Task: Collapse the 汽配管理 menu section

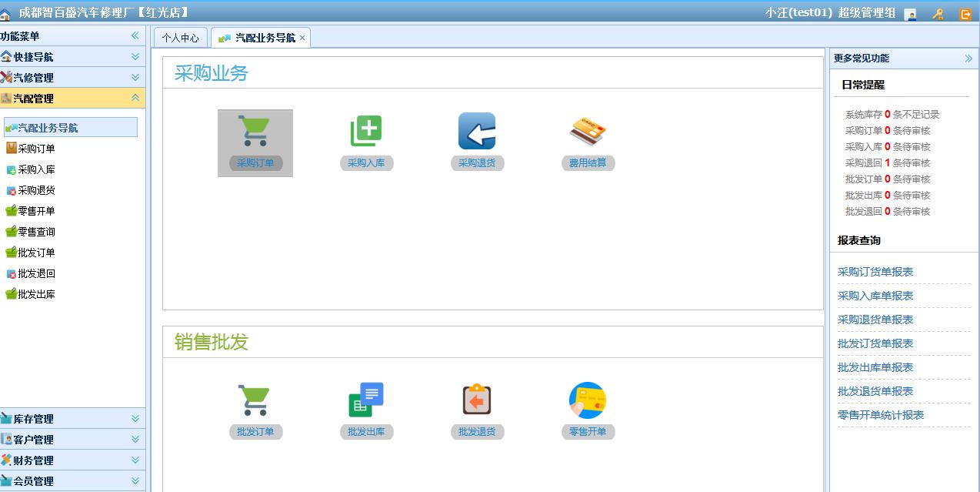Action: coord(135,99)
